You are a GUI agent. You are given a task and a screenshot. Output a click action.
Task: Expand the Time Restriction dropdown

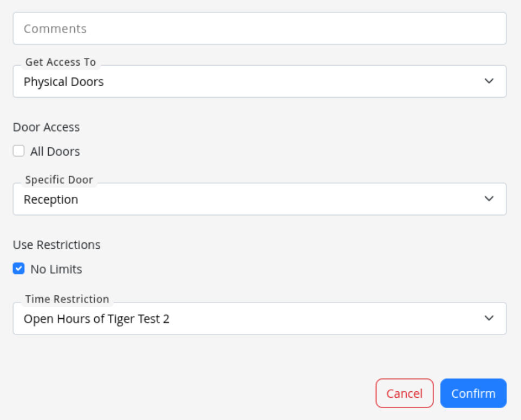pos(259,319)
